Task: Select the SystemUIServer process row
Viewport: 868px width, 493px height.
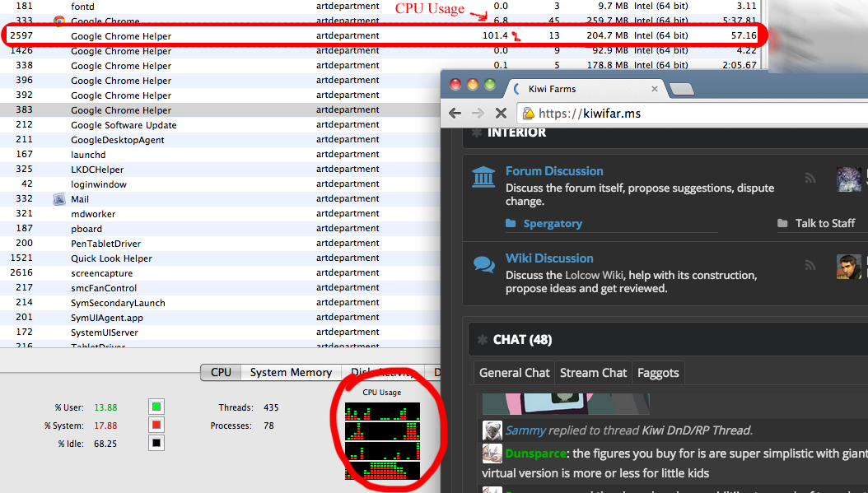Action: 221,333
